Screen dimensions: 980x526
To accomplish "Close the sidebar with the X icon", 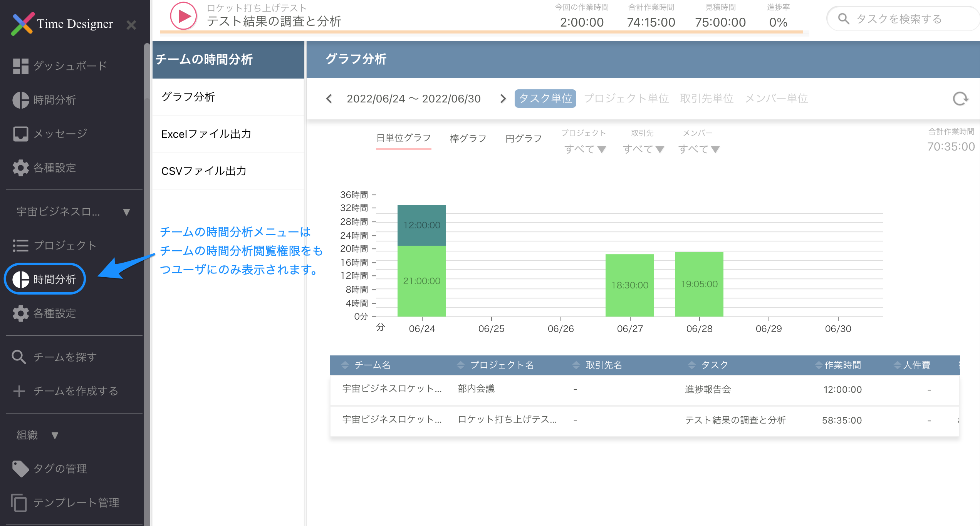I will pos(131,25).
